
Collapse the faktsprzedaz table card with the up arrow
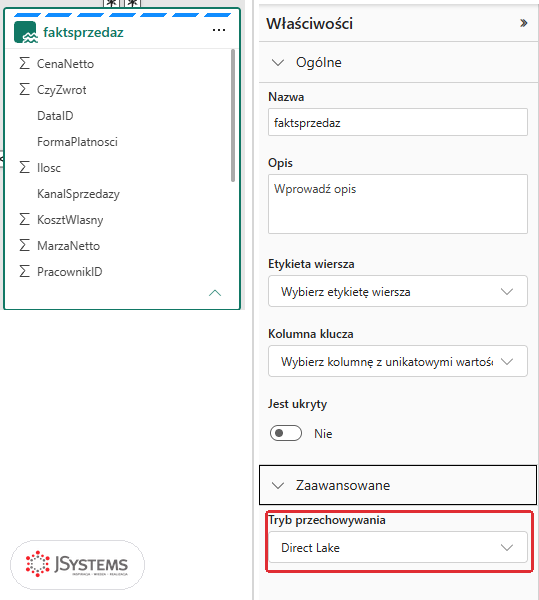pos(215,293)
